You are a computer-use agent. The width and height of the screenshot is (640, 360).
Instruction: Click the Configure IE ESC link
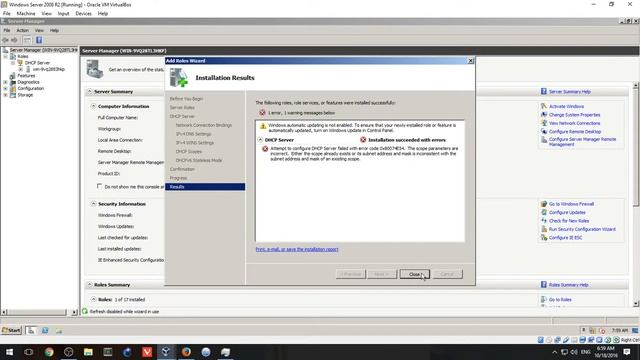coord(565,238)
